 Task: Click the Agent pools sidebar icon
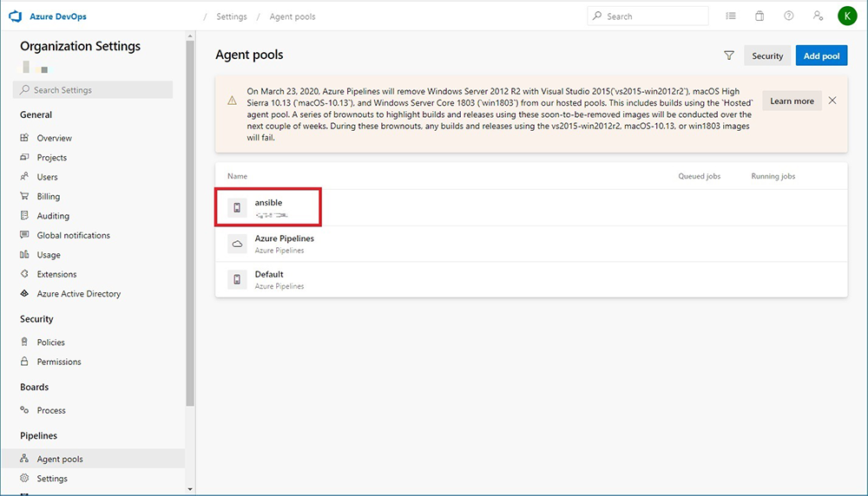[x=24, y=459]
